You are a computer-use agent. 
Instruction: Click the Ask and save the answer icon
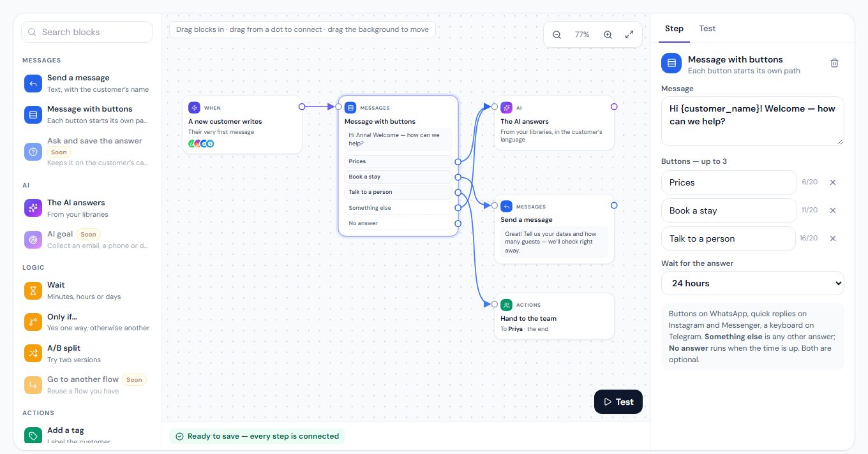[x=33, y=152]
